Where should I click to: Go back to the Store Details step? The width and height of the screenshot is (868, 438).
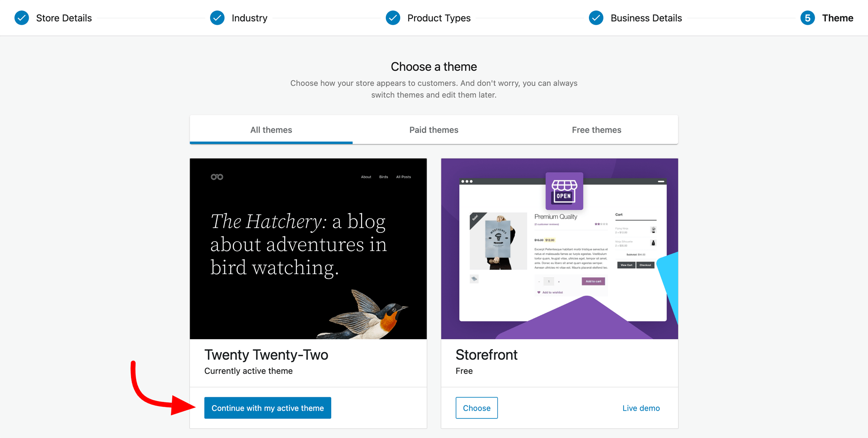click(64, 18)
